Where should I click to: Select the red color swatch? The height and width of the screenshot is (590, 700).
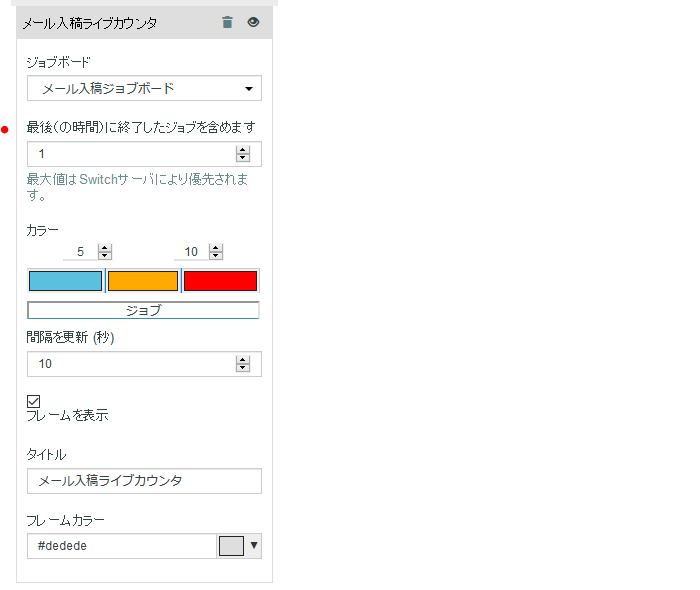(220, 281)
